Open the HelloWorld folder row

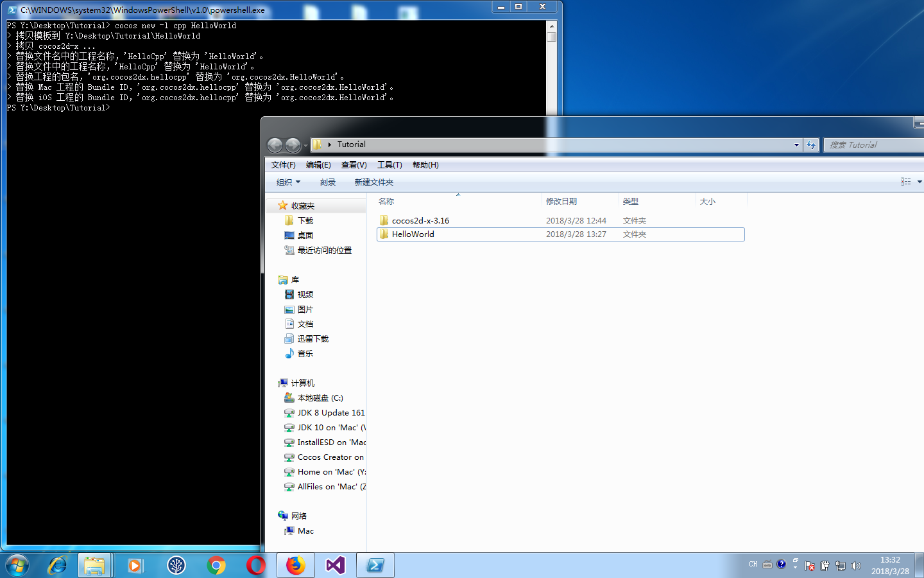(560, 234)
